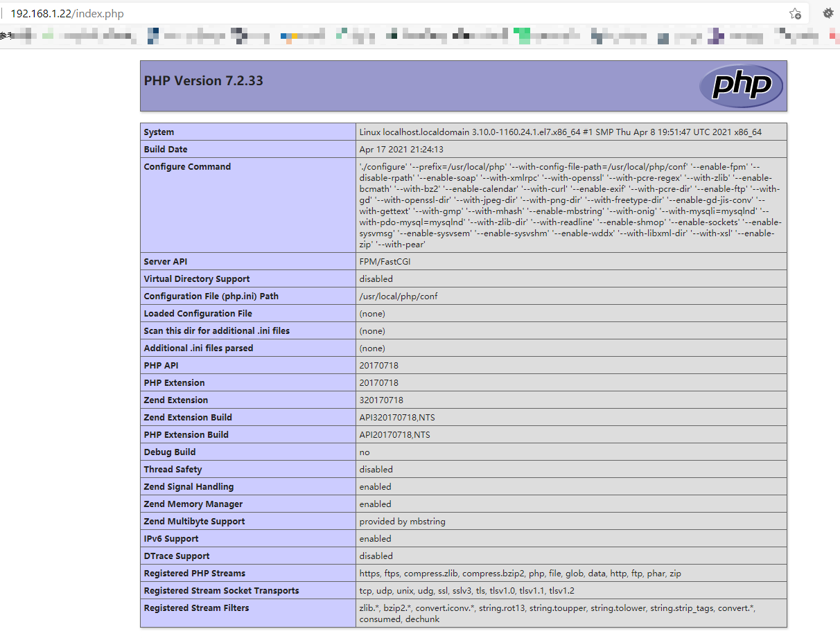Click the Registered Stream Socket Transports label

(222, 591)
